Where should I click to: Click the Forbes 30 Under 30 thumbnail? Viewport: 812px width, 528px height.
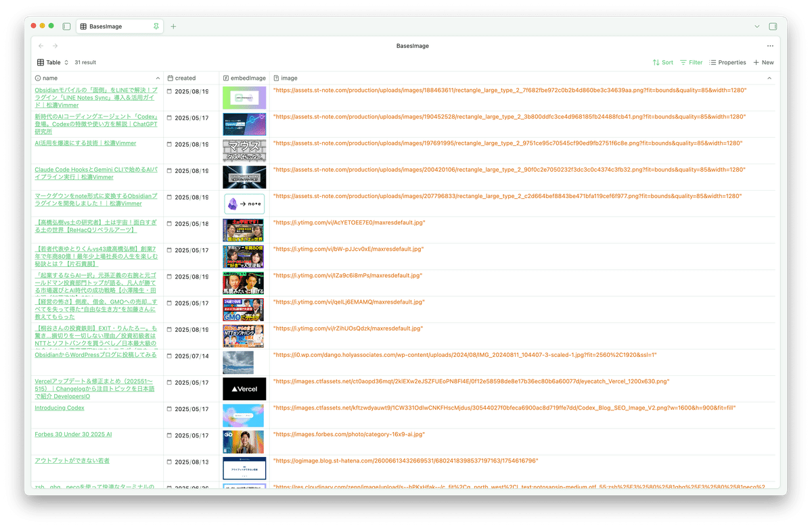243,441
